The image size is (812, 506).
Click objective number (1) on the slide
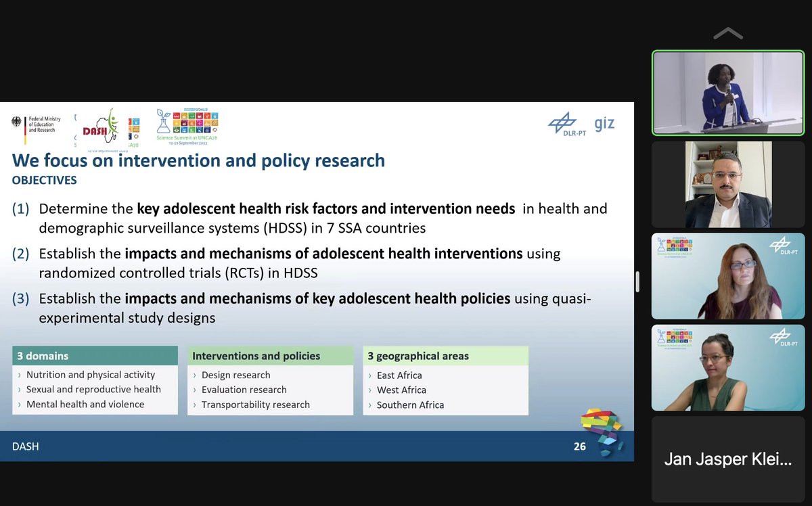pyautogui.click(x=21, y=209)
